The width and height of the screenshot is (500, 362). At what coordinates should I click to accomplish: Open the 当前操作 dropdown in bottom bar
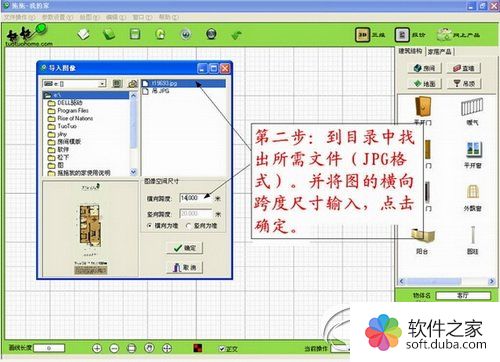tap(339, 349)
